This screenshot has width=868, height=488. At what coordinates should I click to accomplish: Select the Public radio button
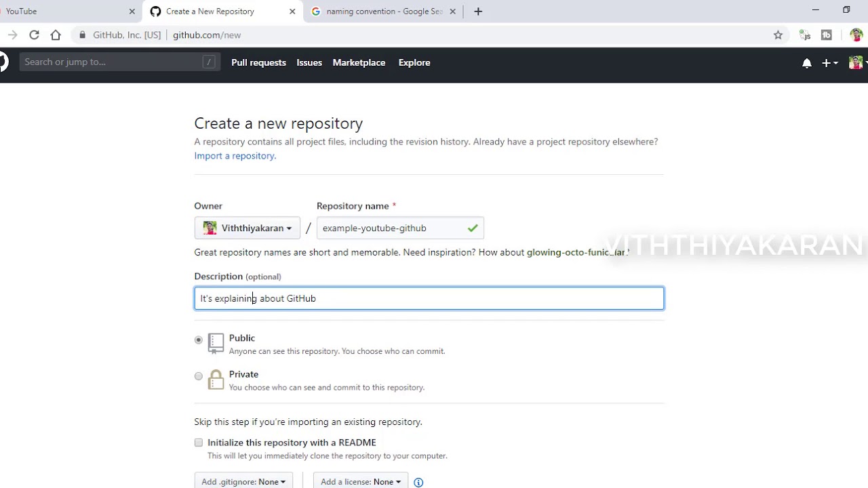[199, 340]
